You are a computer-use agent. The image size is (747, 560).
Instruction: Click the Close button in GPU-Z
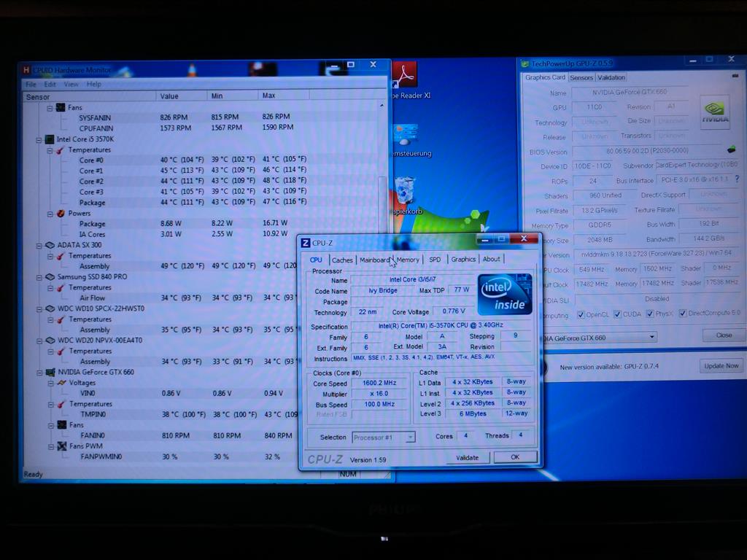724,335
